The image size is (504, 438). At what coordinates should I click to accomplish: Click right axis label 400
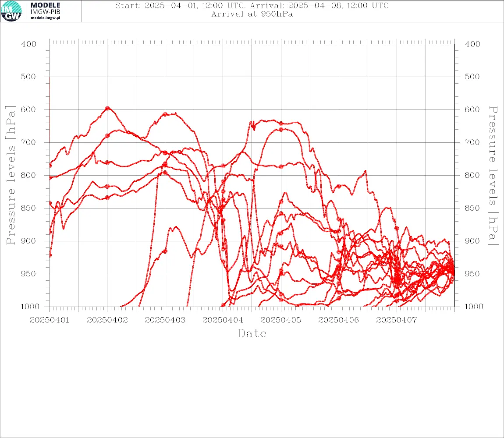pos(472,44)
